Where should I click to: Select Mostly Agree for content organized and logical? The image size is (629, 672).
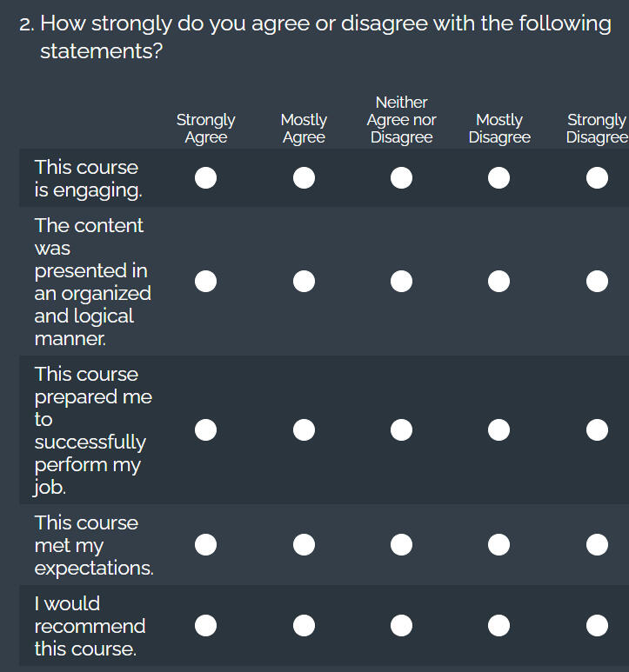[304, 282]
